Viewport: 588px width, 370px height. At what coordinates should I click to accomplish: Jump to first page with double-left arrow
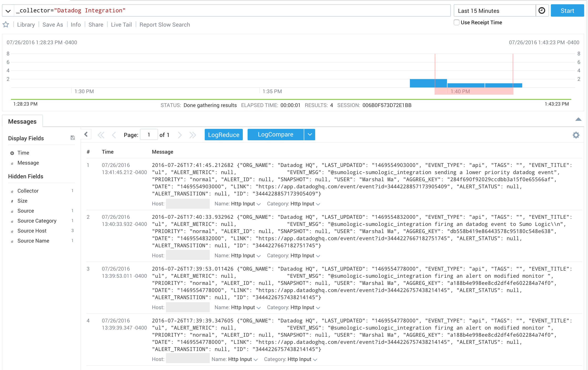click(101, 134)
